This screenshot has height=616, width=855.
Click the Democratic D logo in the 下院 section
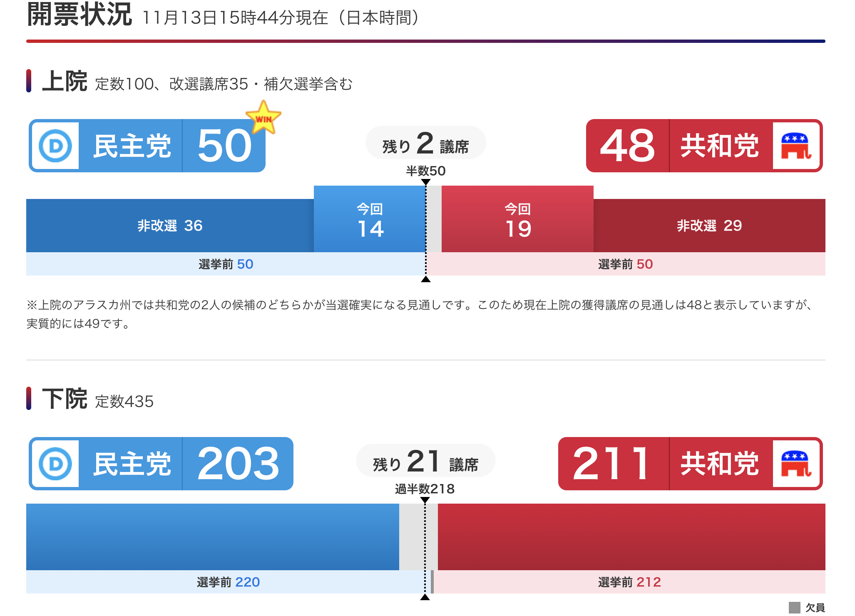[x=55, y=464]
